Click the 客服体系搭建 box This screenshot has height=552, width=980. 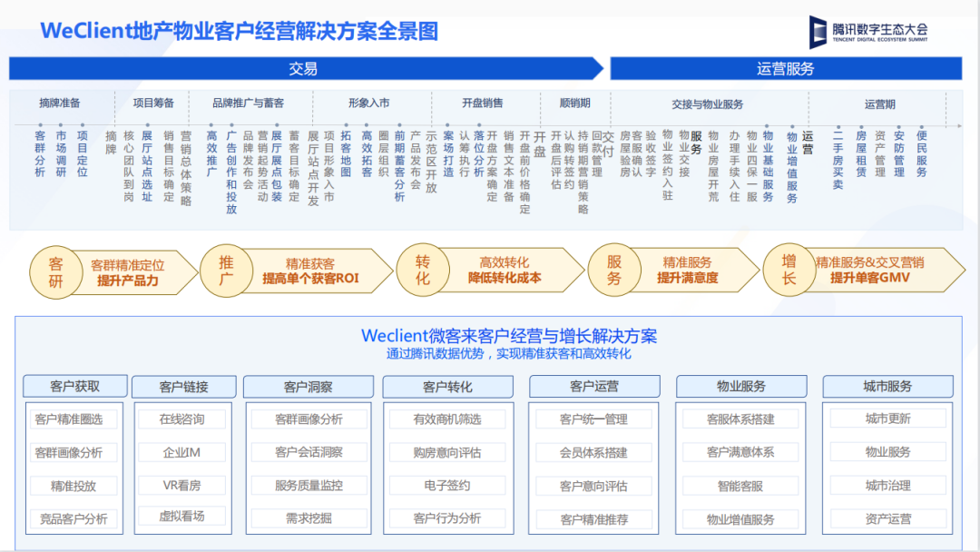(x=740, y=419)
